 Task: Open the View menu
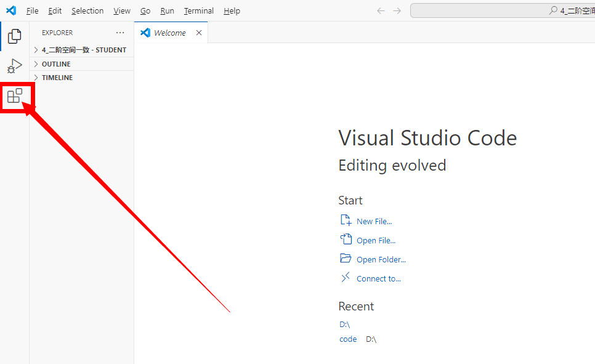pos(122,10)
